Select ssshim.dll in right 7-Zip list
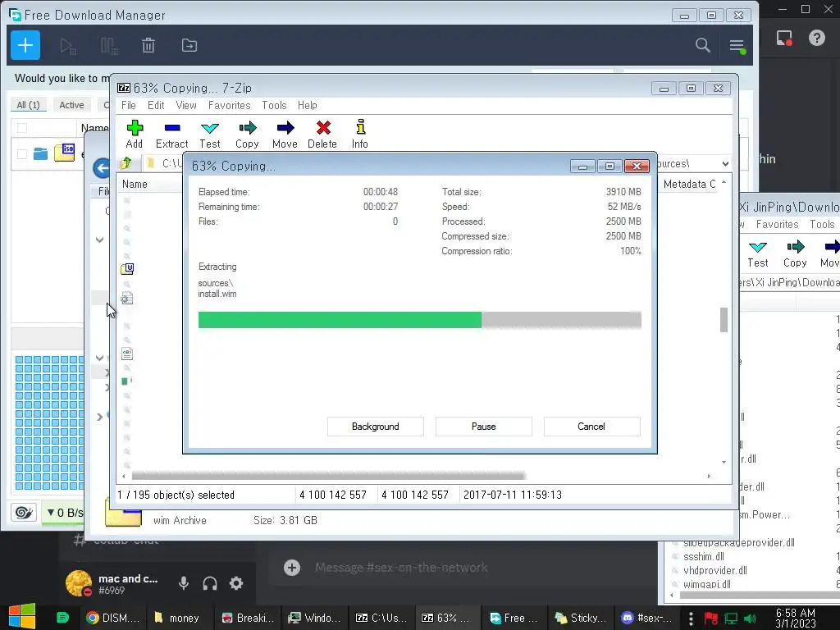Screen dimensions: 840x630 (703, 557)
